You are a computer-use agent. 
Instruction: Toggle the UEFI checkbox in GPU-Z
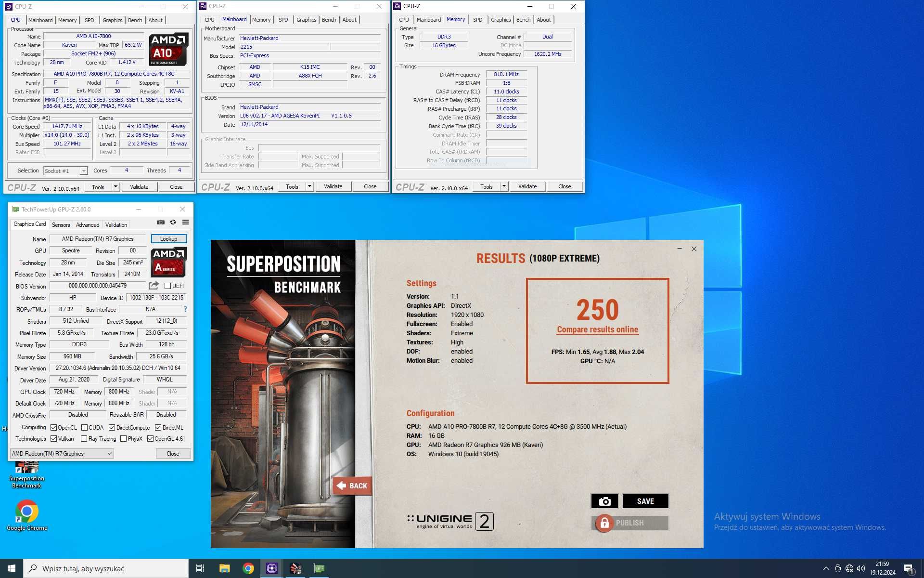[167, 286]
